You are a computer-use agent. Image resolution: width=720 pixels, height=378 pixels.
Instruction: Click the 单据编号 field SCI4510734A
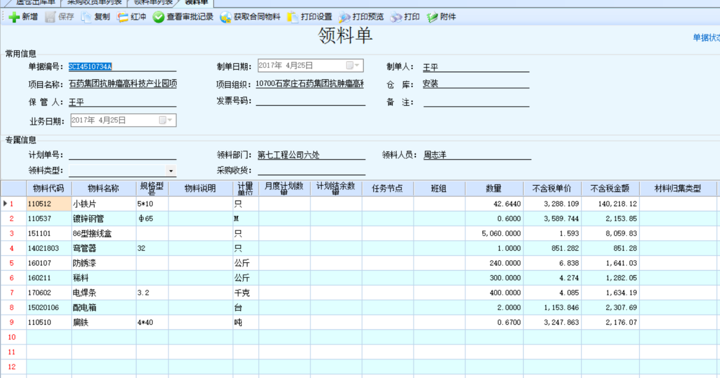coord(122,67)
